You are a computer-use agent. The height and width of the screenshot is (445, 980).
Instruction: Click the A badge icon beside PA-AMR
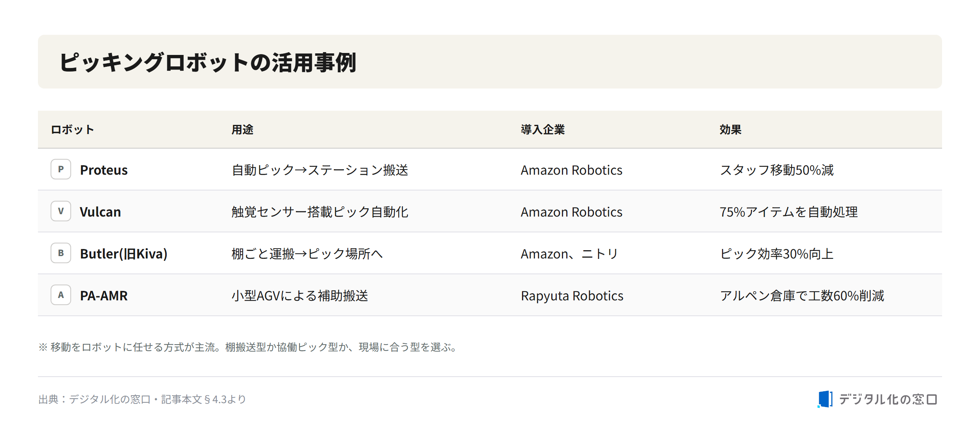pos(61,295)
